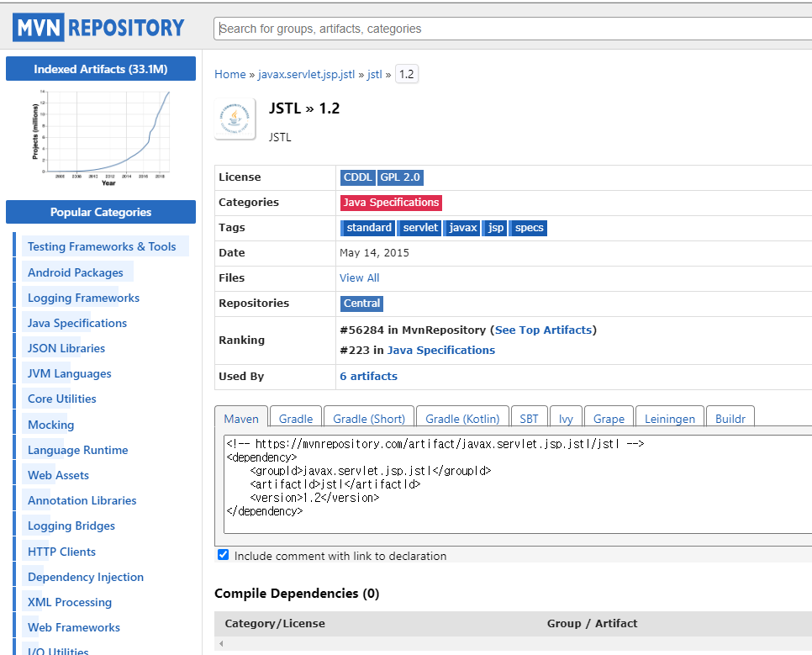
Task: Click the Central repository badge
Action: (x=362, y=304)
